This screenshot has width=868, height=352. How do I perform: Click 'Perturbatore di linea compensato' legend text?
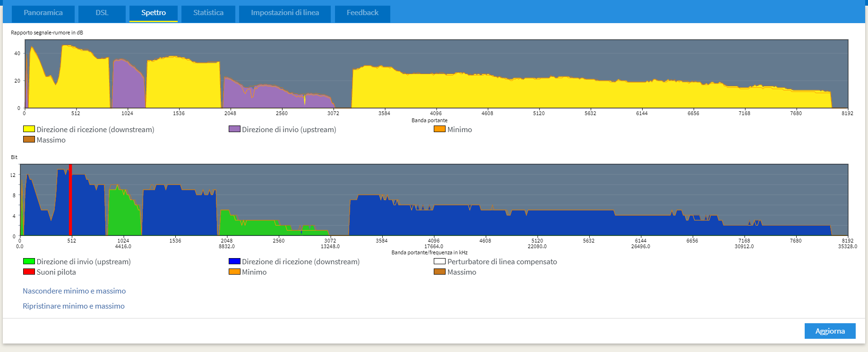point(502,261)
